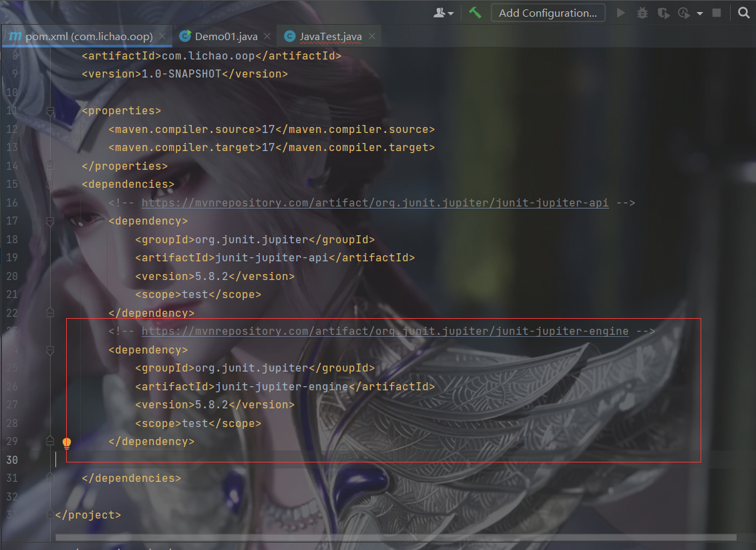Collapse first dependency fold marker at line 17
This screenshot has height=550, width=756.
(50, 221)
